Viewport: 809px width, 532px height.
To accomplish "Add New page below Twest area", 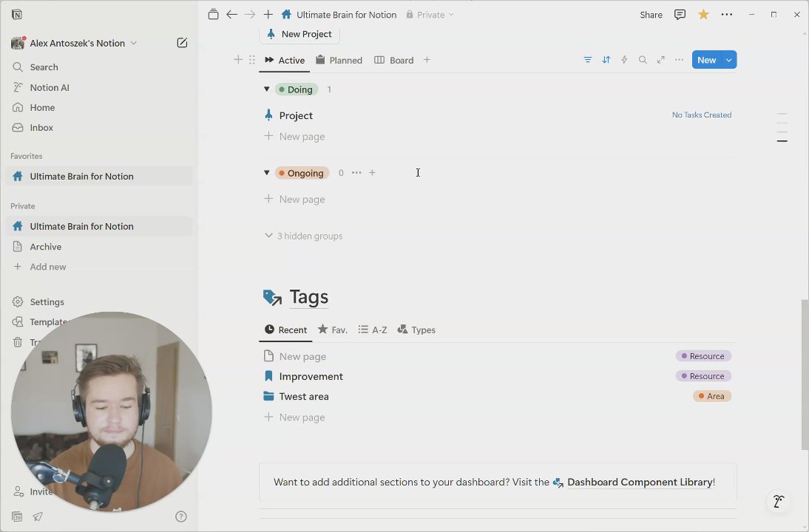I will pyautogui.click(x=294, y=417).
